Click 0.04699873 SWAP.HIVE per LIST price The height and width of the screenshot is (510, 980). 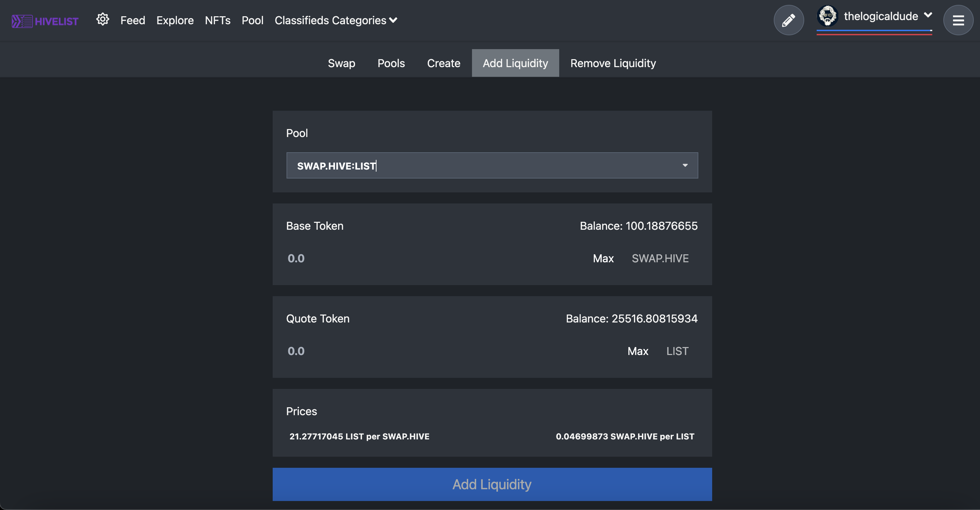[x=625, y=437]
